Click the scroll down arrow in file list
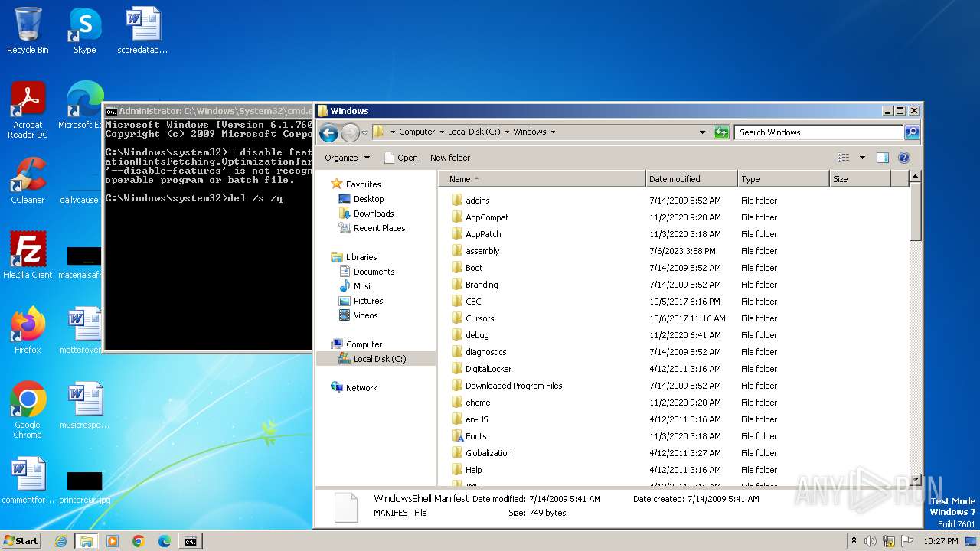 (915, 480)
